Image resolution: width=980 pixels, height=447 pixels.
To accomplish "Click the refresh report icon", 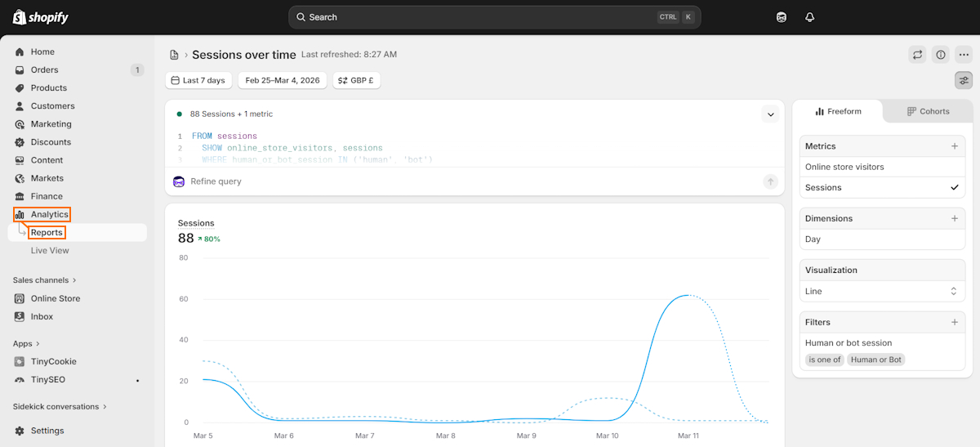I will [x=918, y=55].
